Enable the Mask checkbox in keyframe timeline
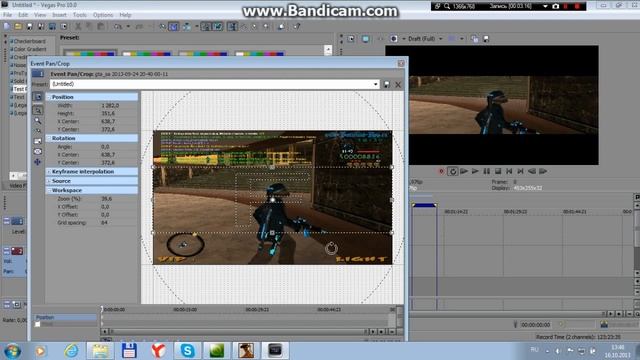Screen dimensions: 640x360 point(38,324)
